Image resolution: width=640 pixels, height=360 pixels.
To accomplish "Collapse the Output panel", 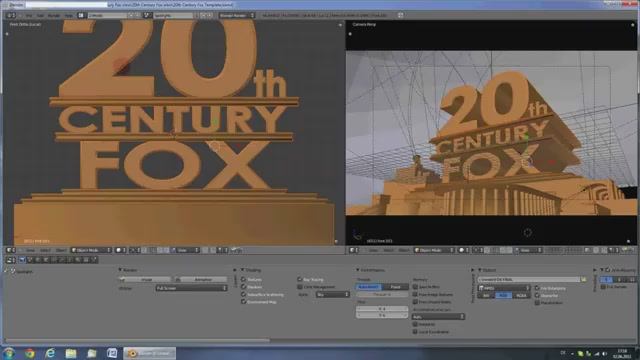I will (x=480, y=270).
